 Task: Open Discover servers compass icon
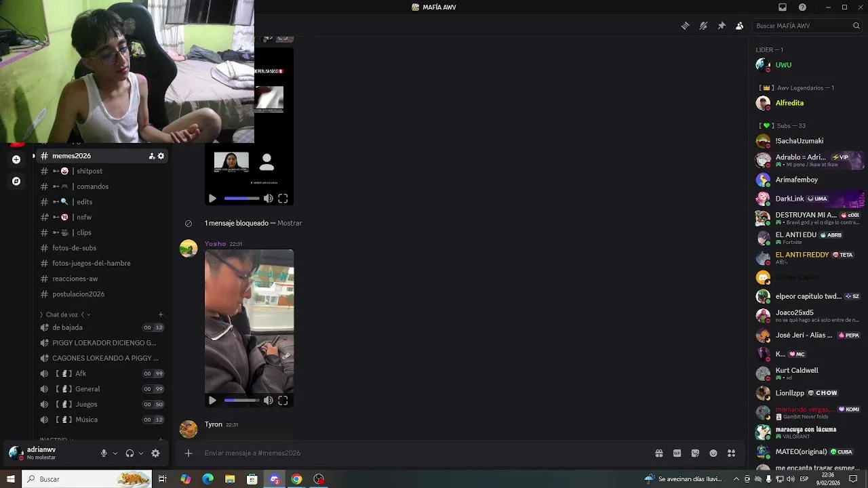(x=16, y=181)
